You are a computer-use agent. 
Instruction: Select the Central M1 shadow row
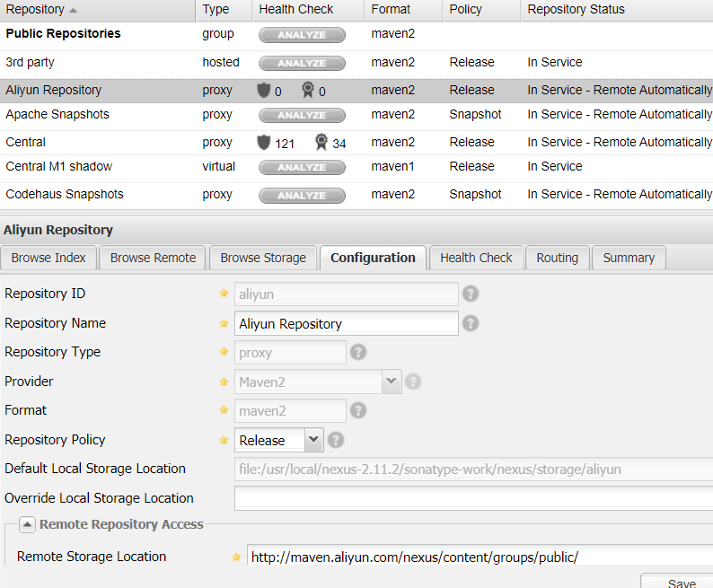pyautogui.click(x=356, y=167)
